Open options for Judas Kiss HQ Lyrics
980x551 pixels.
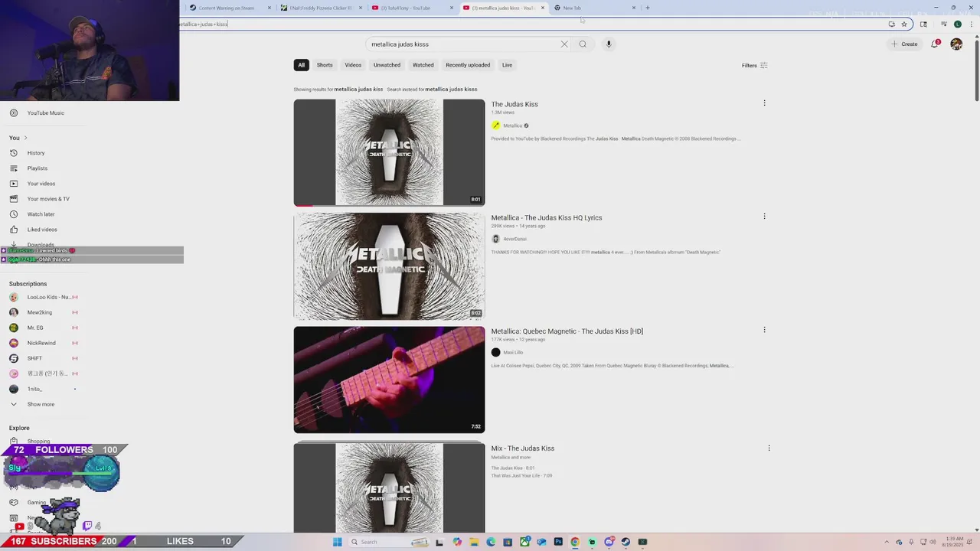coord(764,217)
